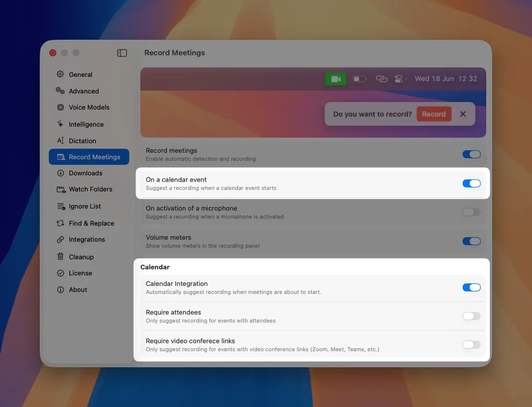Open the Ignore List section
This screenshot has height=407, width=532.
[x=89, y=206]
